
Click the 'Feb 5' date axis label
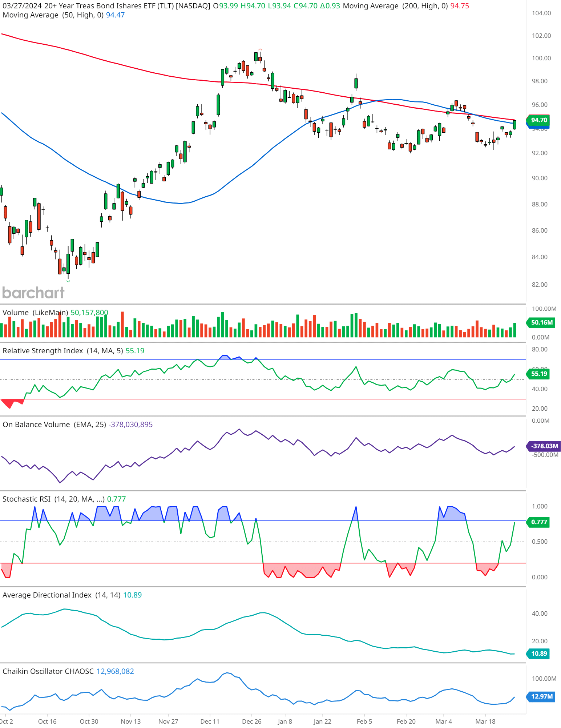pos(364,721)
